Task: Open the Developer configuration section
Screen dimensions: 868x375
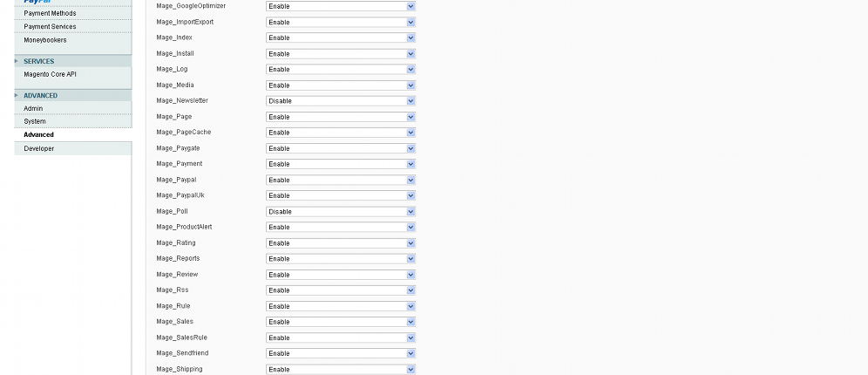Action: pos(38,148)
